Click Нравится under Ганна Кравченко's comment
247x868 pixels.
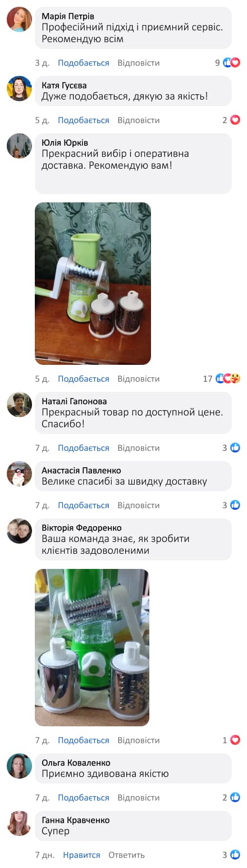(81, 855)
